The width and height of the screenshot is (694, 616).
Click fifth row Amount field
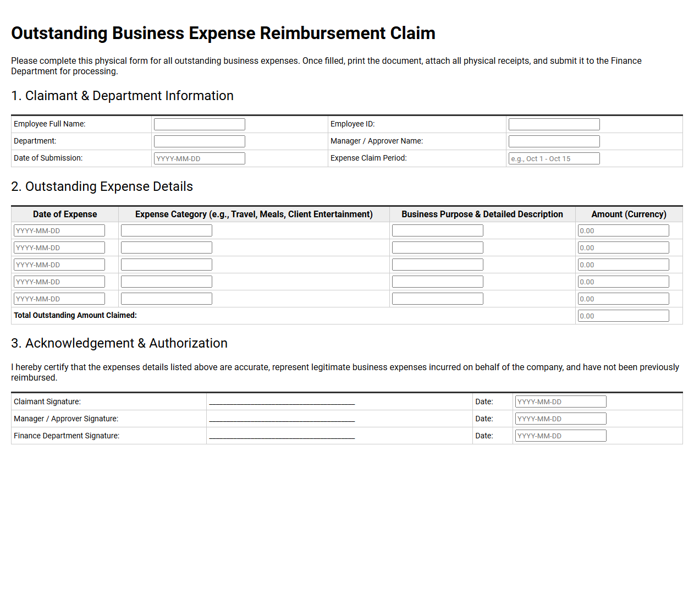(x=624, y=299)
